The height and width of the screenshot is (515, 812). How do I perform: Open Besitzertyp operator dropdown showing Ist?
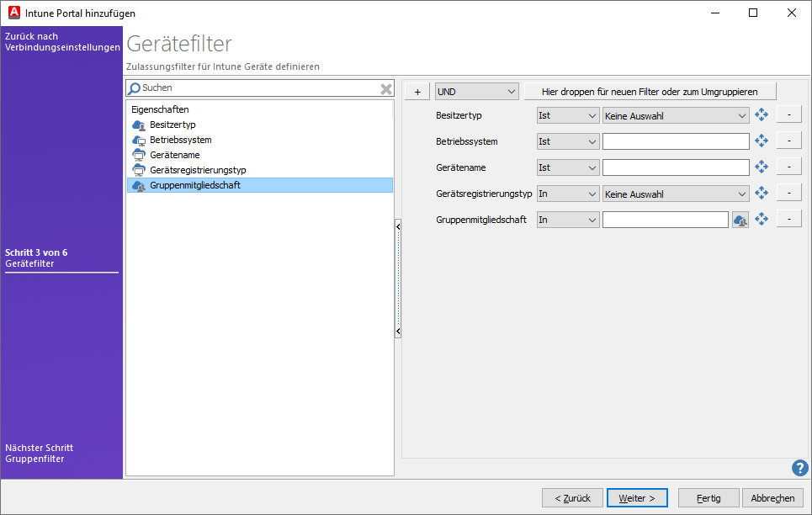pos(568,115)
